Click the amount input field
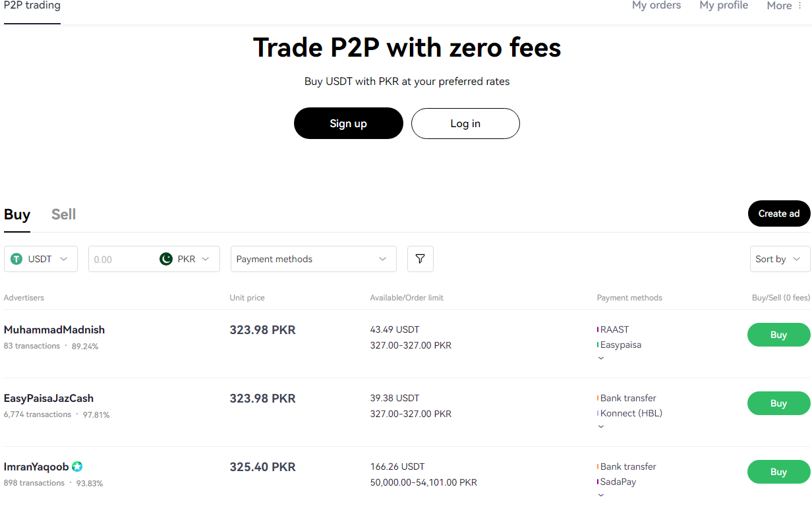812x508 pixels. (122, 259)
